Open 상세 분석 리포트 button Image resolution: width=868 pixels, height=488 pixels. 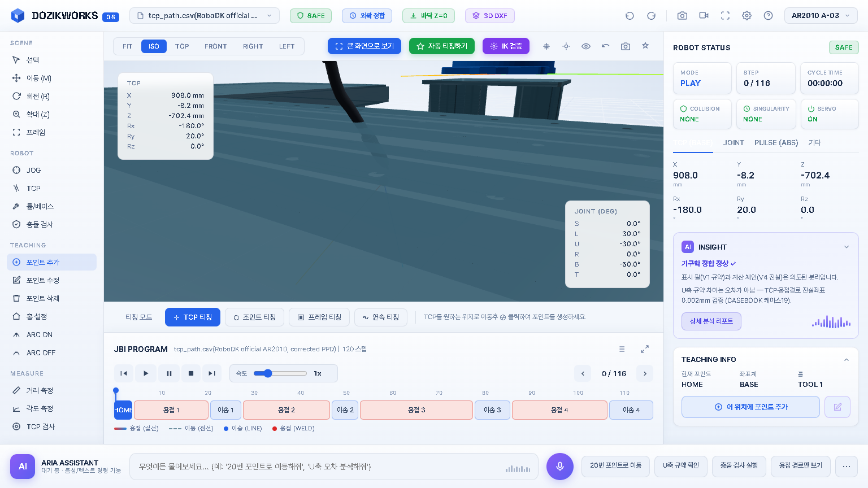[711, 321]
